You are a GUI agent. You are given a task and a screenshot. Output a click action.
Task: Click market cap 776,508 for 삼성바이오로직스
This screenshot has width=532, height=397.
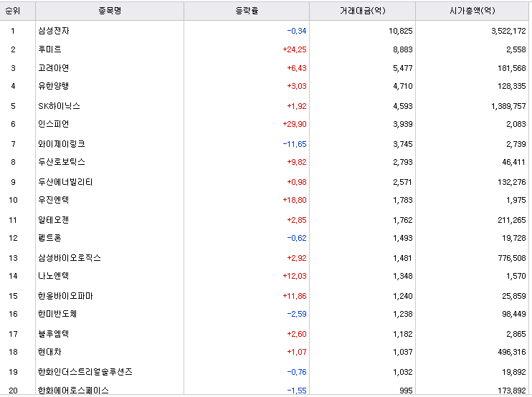[x=512, y=258]
